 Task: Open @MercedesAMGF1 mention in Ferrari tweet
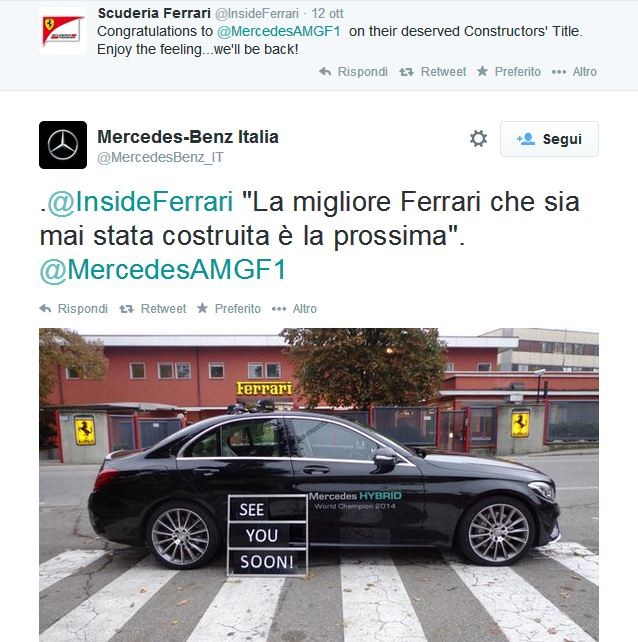[x=278, y=32]
